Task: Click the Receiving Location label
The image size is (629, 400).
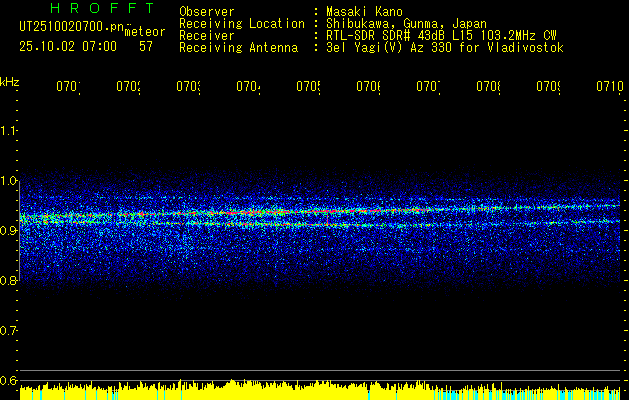Action: pos(242,24)
